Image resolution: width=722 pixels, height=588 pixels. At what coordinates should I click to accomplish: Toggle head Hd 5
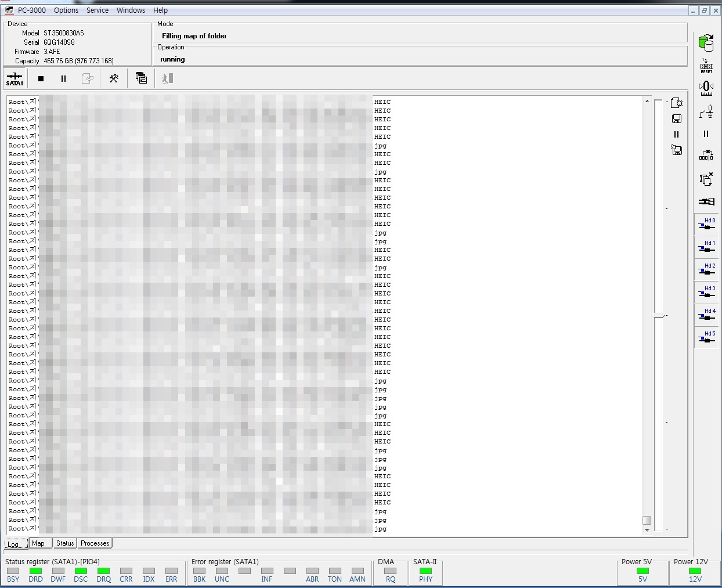tap(706, 337)
